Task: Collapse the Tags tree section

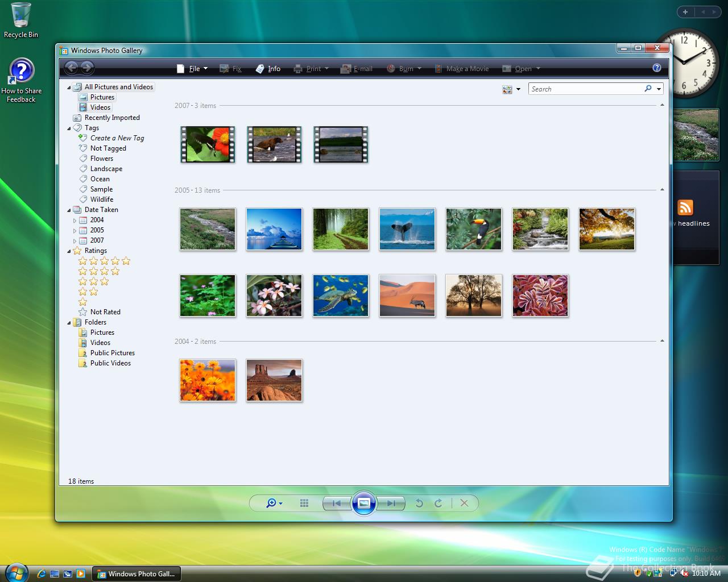Action: [x=69, y=128]
